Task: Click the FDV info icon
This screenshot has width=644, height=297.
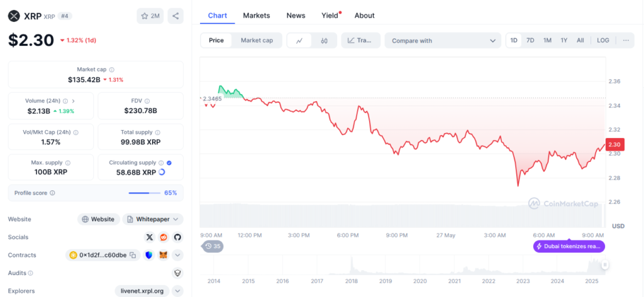Action: coord(147,101)
